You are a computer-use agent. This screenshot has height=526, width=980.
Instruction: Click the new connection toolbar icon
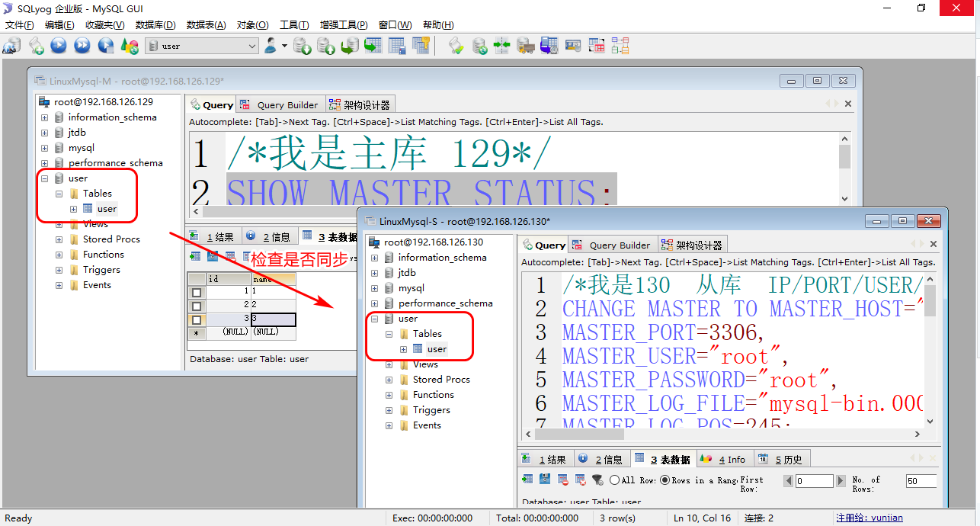(11, 46)
